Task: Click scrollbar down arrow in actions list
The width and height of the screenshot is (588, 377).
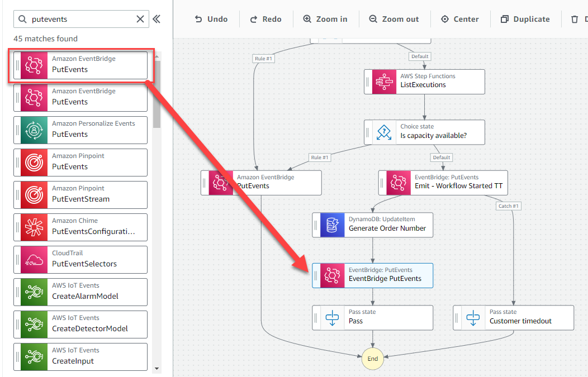Action: point(157,369)
